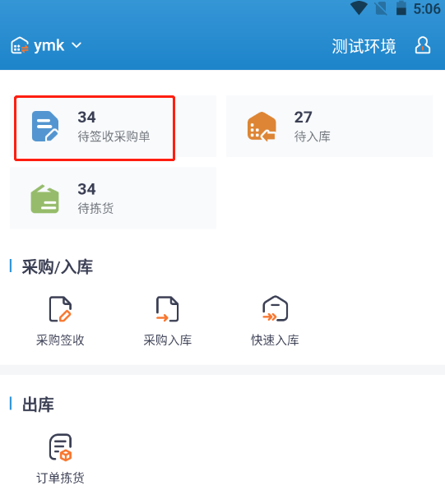Select the ymk warehouse name

tap(49, 46)
